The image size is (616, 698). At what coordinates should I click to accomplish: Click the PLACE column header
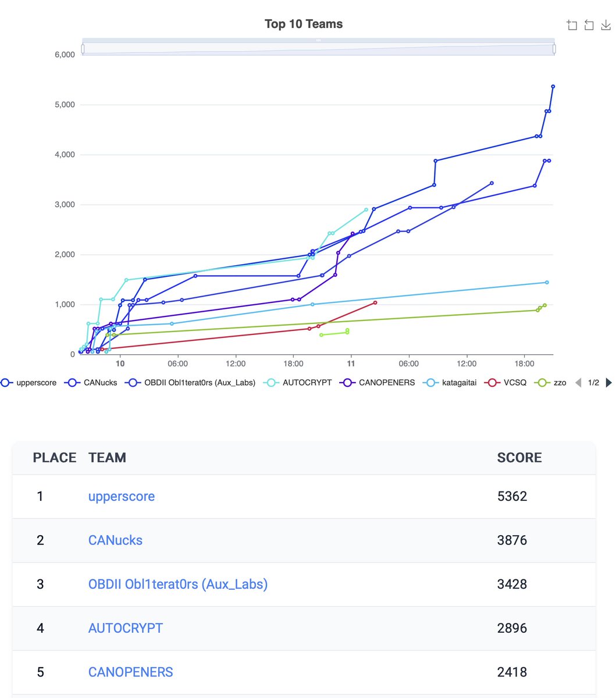(x=55, y=458)
